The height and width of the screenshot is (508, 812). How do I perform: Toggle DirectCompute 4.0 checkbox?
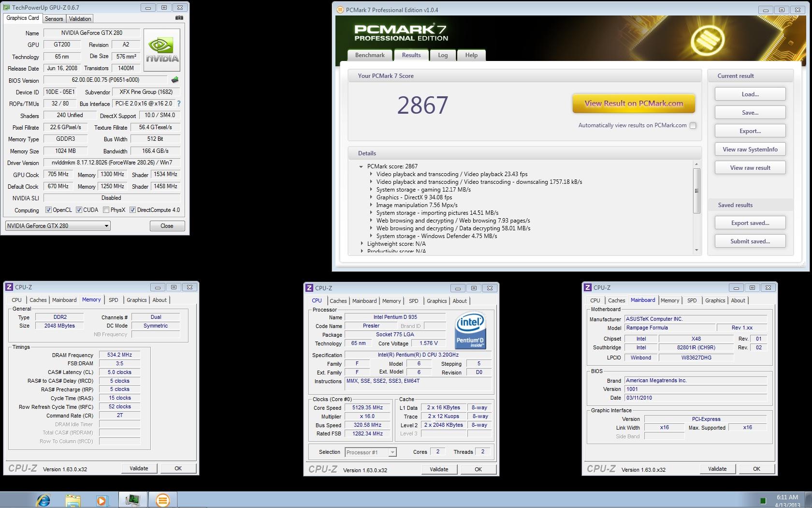(x=132, y=210)
